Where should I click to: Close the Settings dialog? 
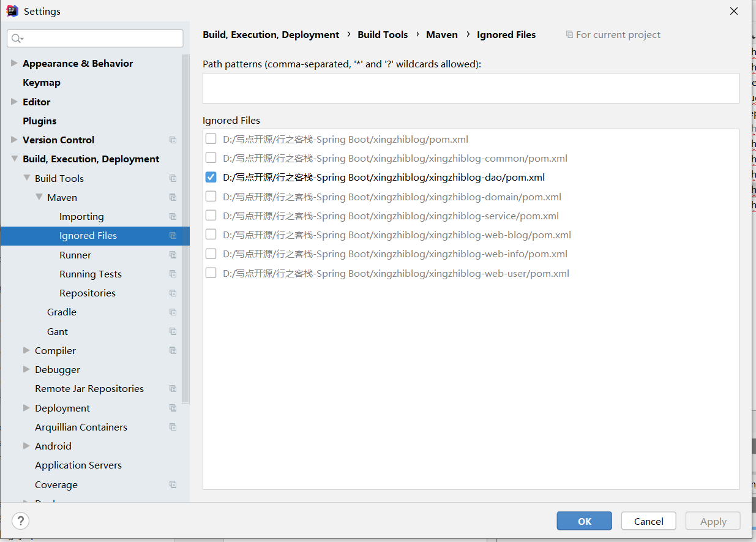(734, 11)
